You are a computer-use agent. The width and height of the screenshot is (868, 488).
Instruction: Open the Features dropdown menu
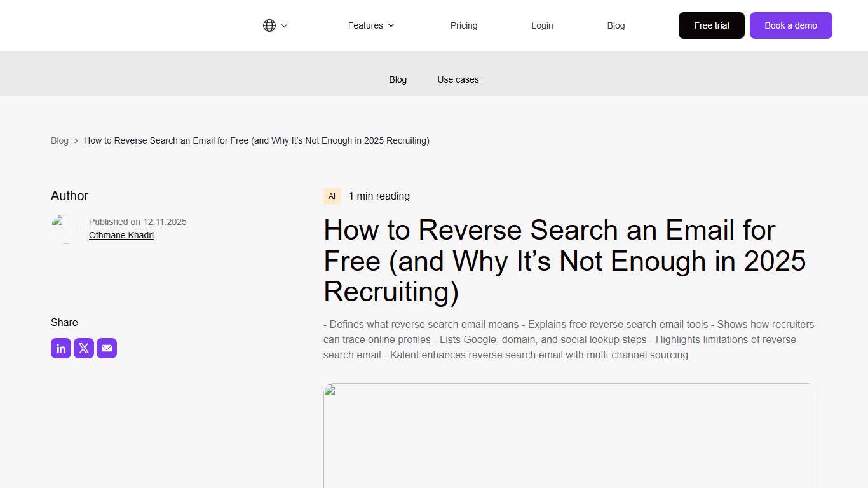[x=365, y=25]
